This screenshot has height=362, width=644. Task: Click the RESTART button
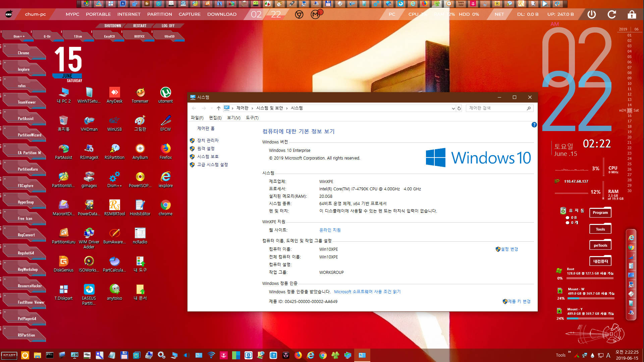[x=140, y=26]
